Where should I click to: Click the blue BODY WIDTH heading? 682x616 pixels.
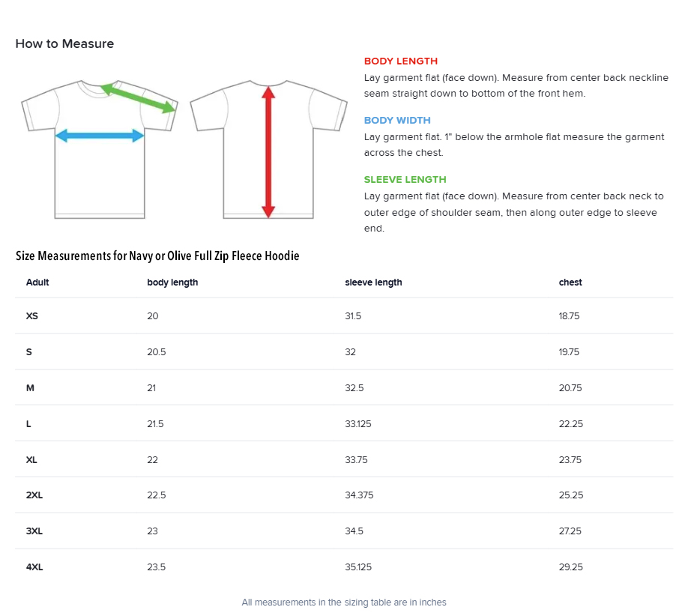pos(397,121)
